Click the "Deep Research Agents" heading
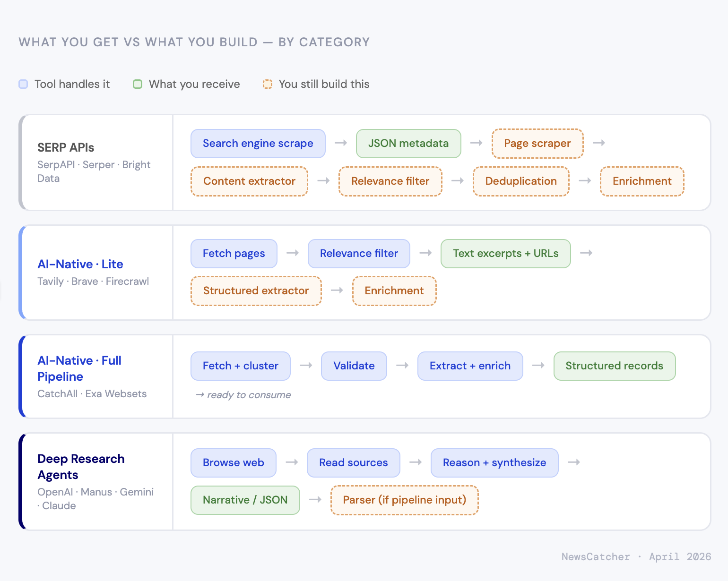This screenshot has width=728, height=581. tap(81, 467)
